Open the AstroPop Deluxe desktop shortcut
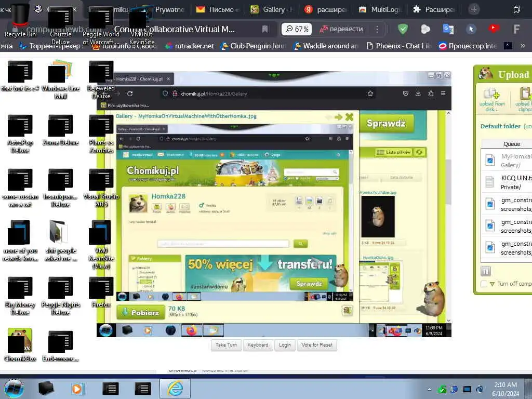Image resolution: width=532 pixels, height=399 pixels. pyautogui.click(x=20, y=134)
